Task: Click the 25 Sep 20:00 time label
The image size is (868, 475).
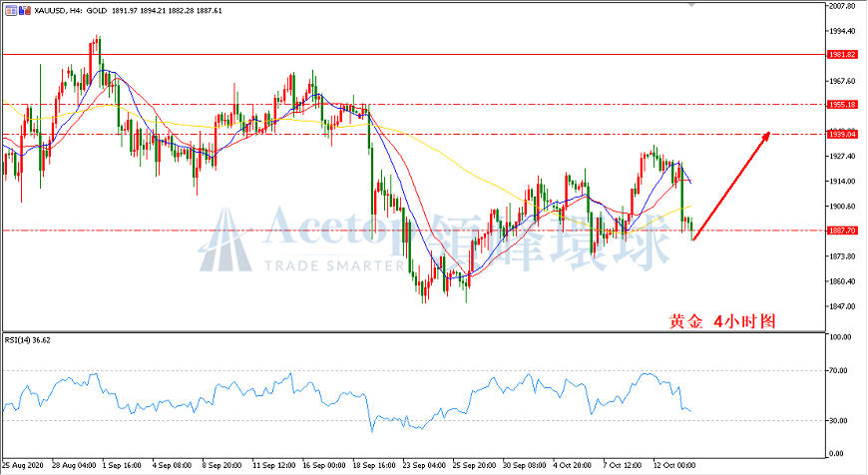Action: pos(475,465)
